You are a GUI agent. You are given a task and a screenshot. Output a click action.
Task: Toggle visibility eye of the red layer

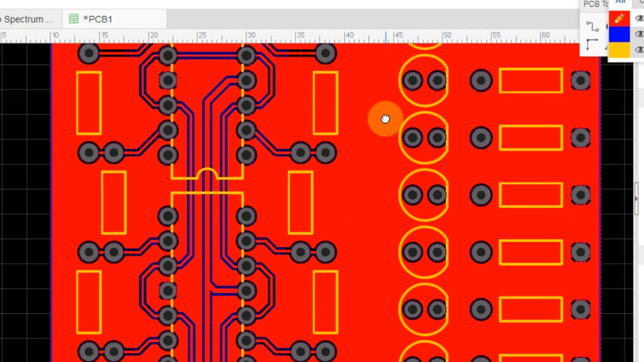tap(639, 18)
